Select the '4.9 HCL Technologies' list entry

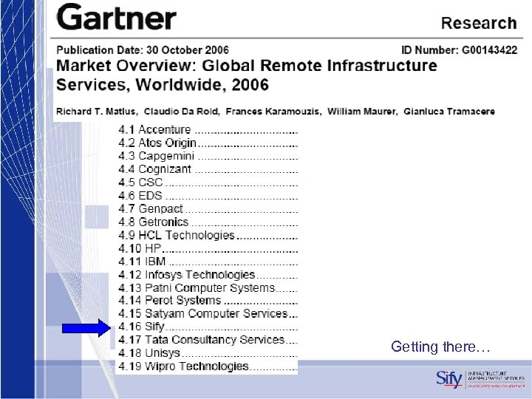click(208, 235)
